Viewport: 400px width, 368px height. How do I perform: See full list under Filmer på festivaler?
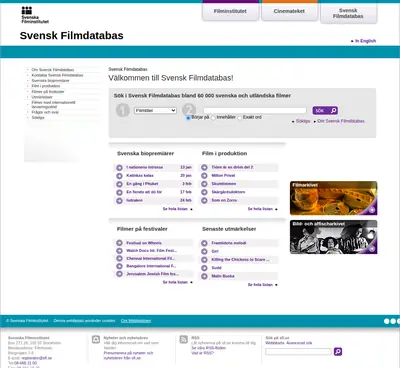175,282
